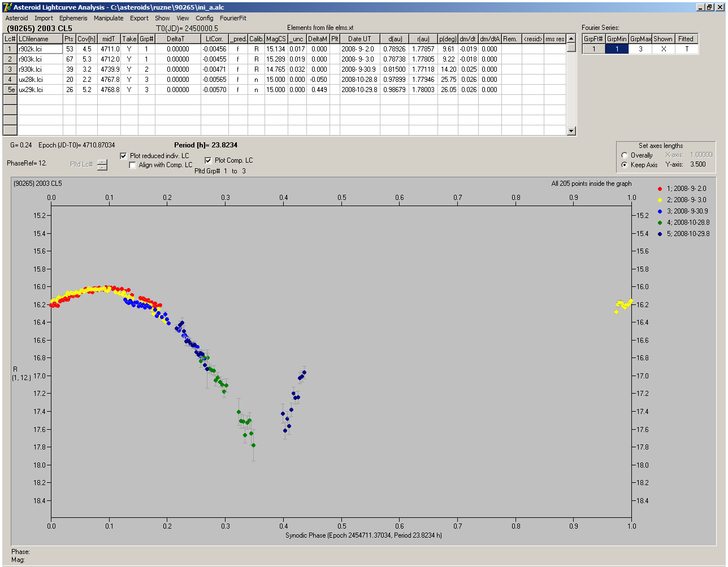Click the Calib. column header

point(256,39)
